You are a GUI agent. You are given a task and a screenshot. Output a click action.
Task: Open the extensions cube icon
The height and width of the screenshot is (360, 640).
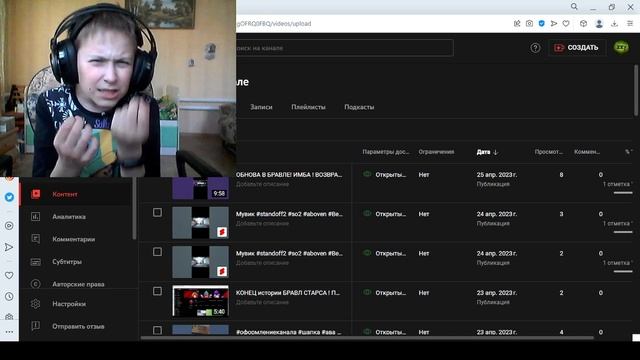pos(583,24)
